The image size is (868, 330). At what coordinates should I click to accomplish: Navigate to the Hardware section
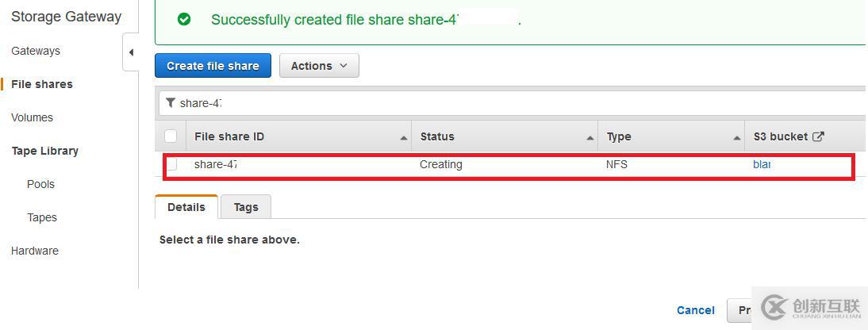pyautogui.click(x=35, y=251)
